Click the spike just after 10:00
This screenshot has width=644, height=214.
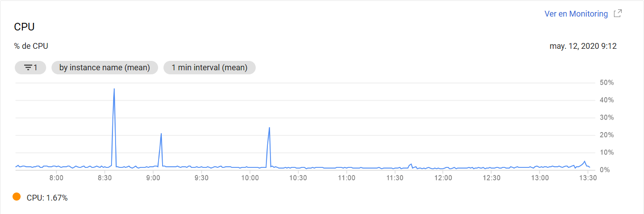tap(269, 128)
